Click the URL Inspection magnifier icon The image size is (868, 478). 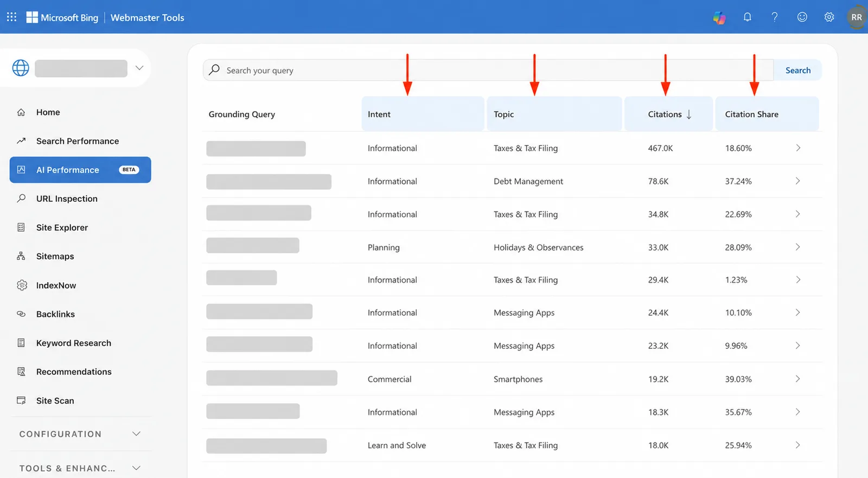[21, 198]
